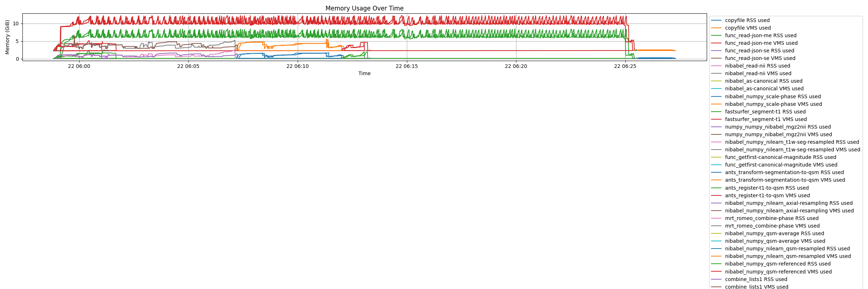Click legend entry mrt_romeo_combine-phase VMS used
Viewport: 868px width, 289px height.
pyautogui.click(x=765, y=226)
